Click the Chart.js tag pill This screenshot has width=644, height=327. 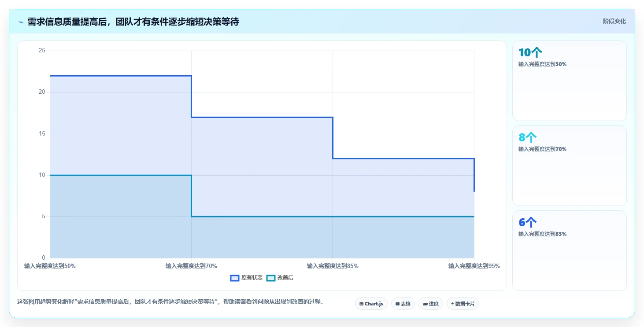click(371, 304)
